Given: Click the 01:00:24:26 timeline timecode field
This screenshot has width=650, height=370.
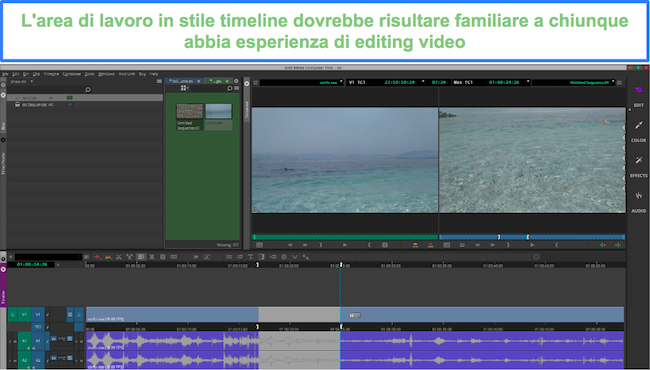Looking at the screenshot, I should (32, 264).
